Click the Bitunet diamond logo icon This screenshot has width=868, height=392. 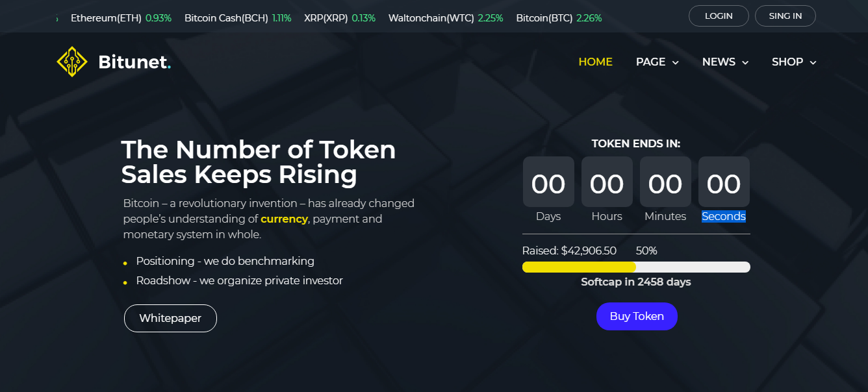point(72,62)
